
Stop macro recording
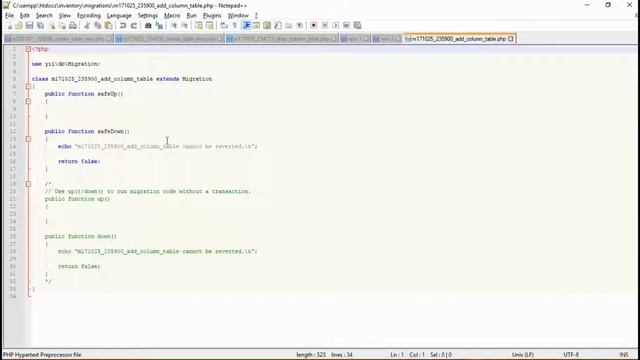325,26
